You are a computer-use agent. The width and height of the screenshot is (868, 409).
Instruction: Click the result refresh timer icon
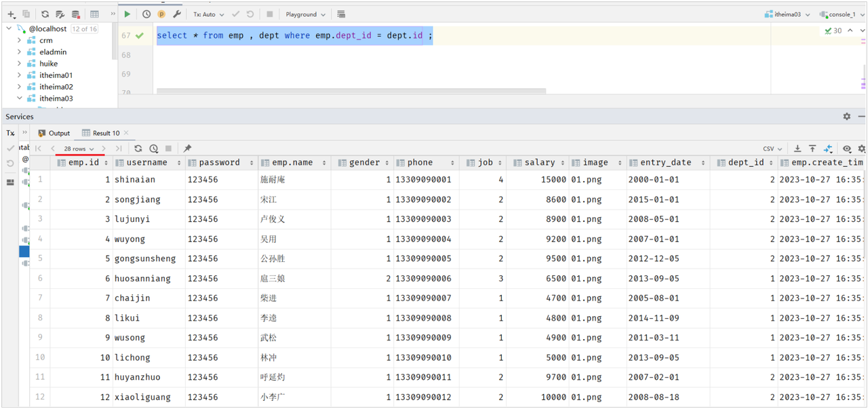(x=154, y=149)
